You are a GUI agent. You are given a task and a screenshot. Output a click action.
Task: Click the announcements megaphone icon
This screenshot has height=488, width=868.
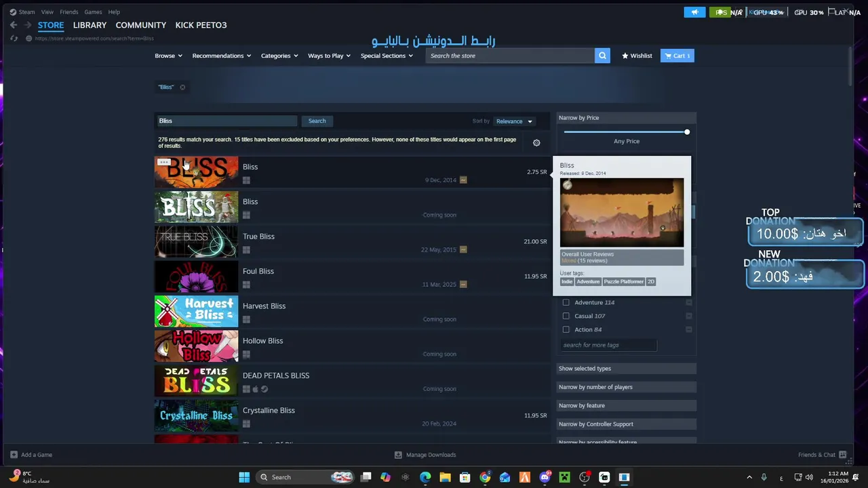click(x=694, y=12)
